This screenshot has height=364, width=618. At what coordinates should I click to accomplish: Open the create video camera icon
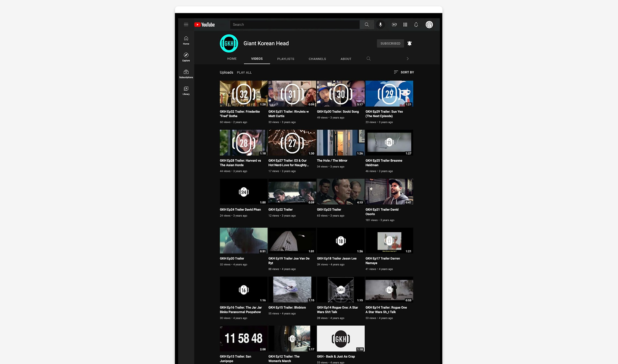(394, 24)
